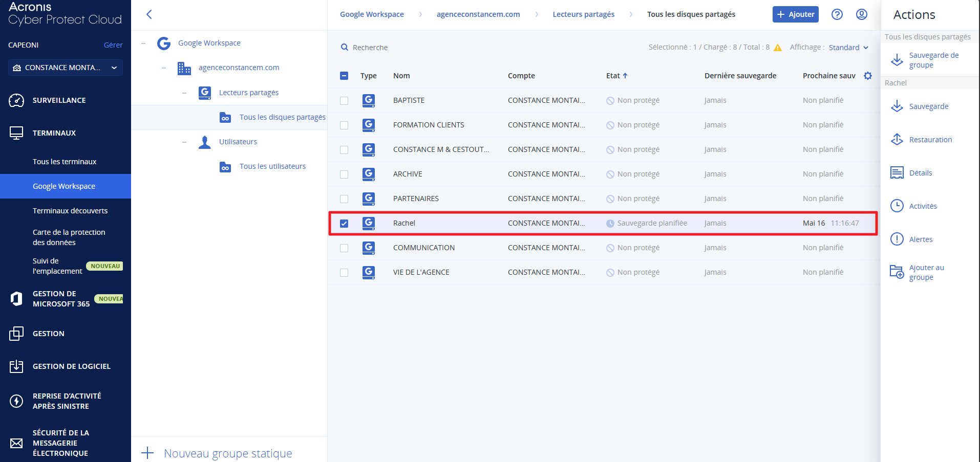The height and width of the screenshot is (462, 980).
Task: Check the COMMUNICATION row checkbox
Action: click(344, 248)
